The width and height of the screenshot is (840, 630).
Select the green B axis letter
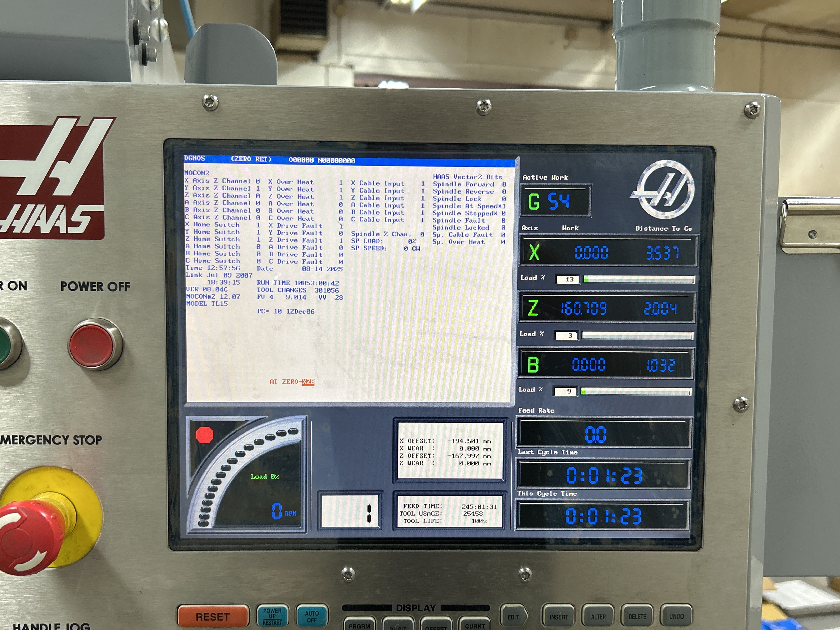pyautogui.click(x=533, y=364)
